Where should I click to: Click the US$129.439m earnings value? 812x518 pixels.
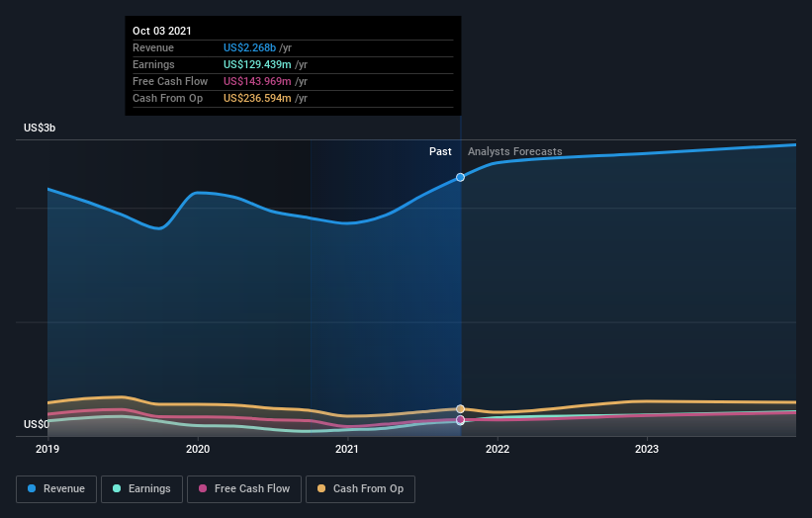click(x=257, y=64)
